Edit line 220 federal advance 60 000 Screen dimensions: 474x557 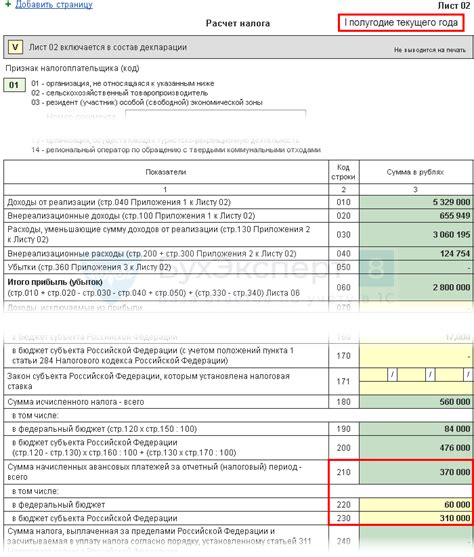point(416,504)
